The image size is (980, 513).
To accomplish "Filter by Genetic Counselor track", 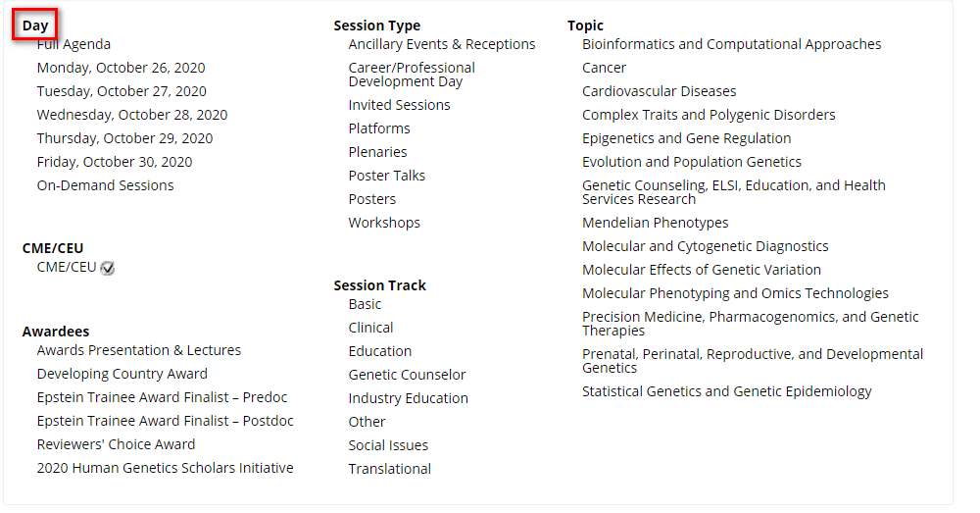I will [x=407, y=375].
